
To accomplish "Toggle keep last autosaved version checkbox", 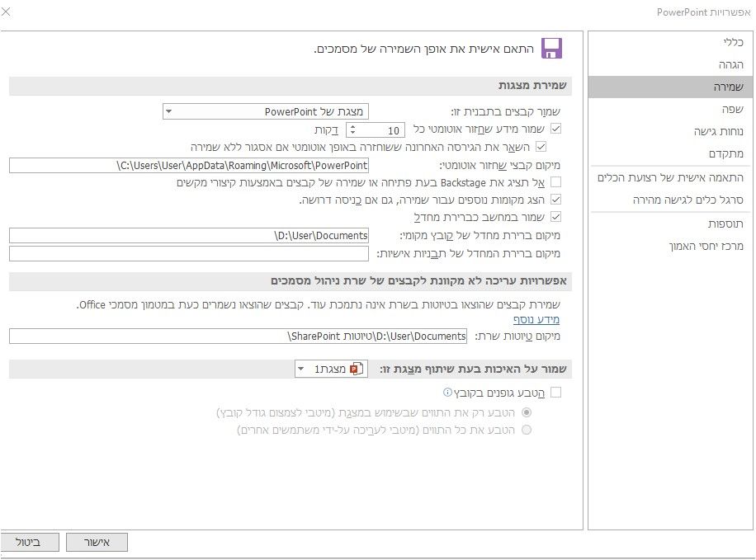I will coord(541,147).
